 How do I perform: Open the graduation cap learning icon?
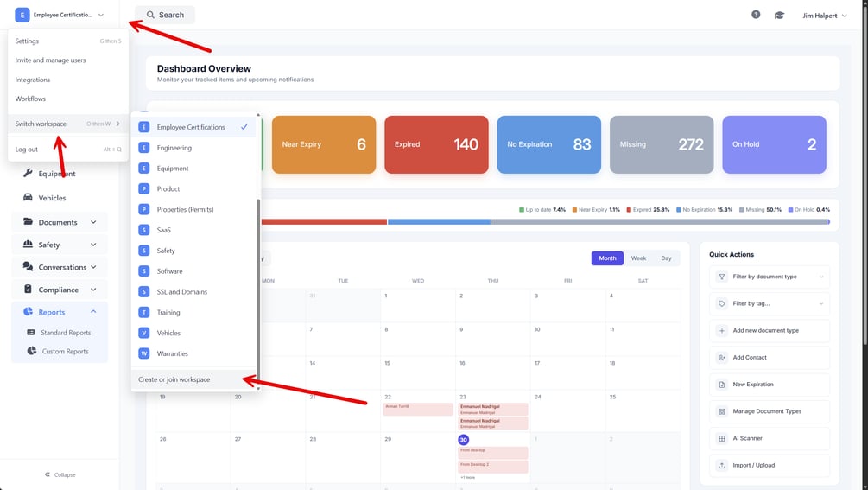pyautogui.click(x=779, y=16)
